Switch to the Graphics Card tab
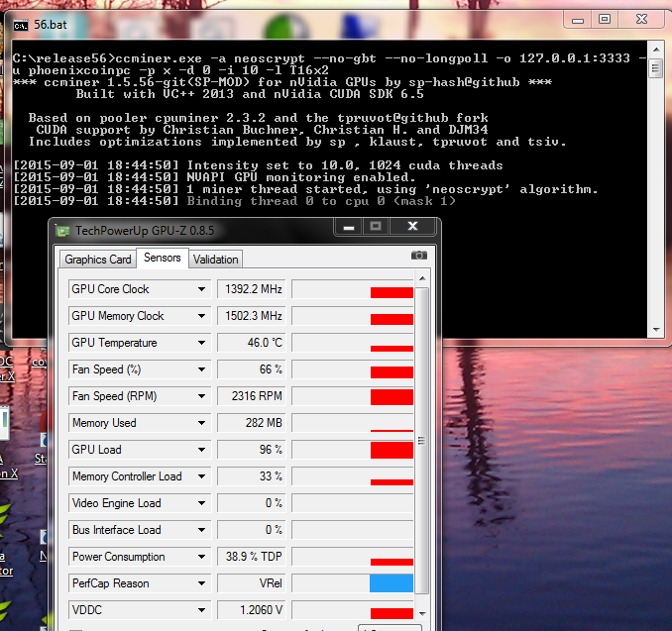Screen dimensions: 672x631 [98, 260]
